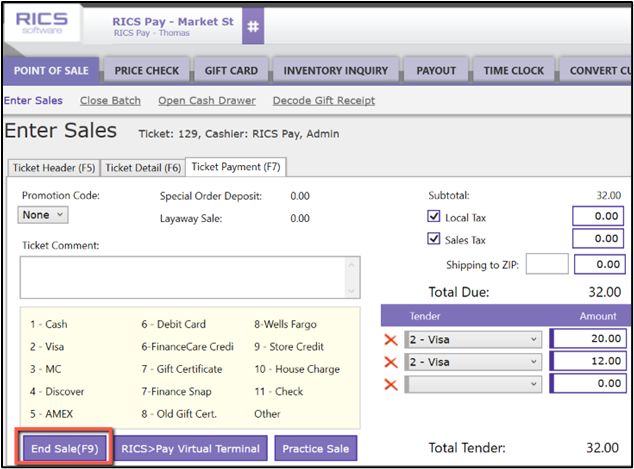Select '2 - Visa' in tender list

click(x=47, y=346)
